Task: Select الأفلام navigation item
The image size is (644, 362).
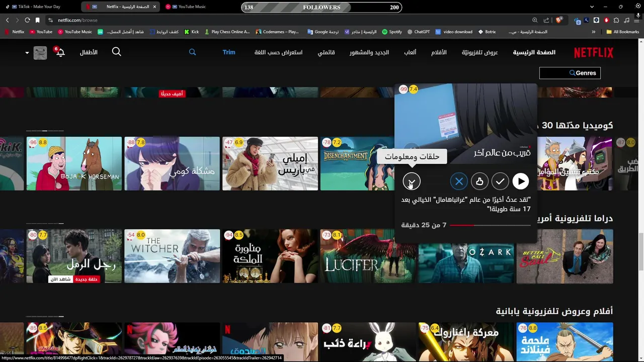Action: click(439, 52)
